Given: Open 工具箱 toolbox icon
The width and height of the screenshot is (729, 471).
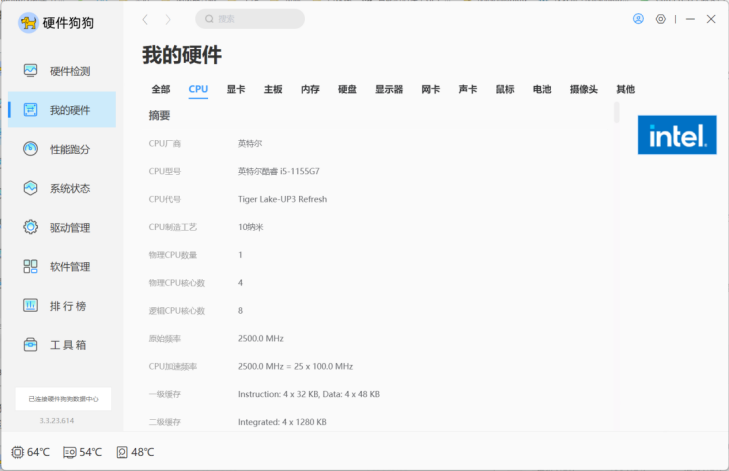Looking at the screenshot, I should (31, 345).
